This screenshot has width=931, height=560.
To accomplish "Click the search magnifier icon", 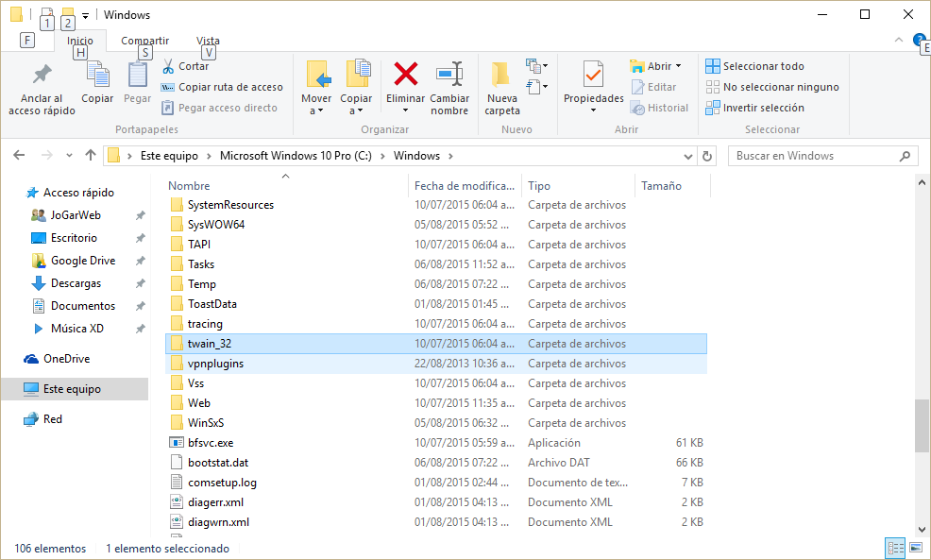I will coord(905,156).
